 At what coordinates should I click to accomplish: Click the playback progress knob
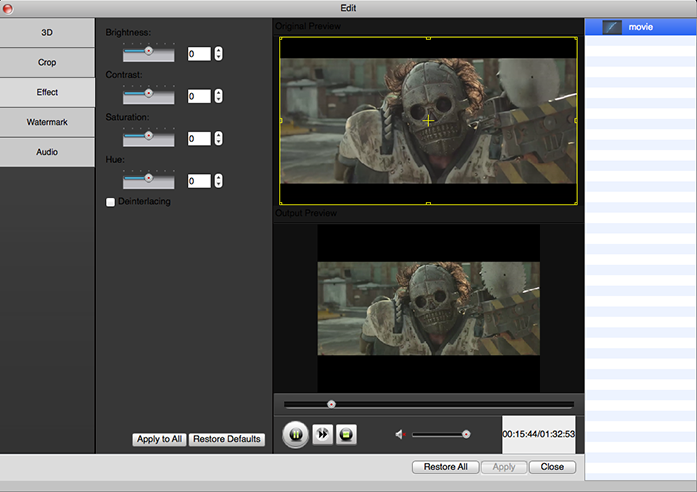[331, 404]
